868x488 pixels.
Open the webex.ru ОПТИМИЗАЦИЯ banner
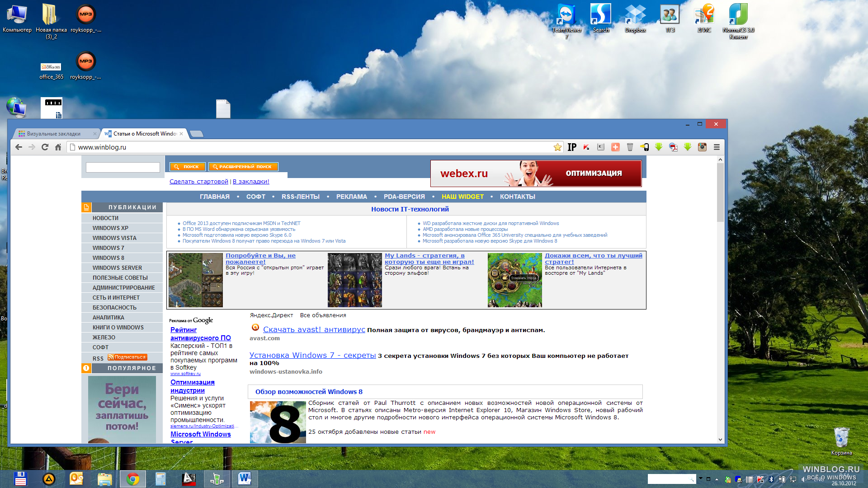click(536, 174)
